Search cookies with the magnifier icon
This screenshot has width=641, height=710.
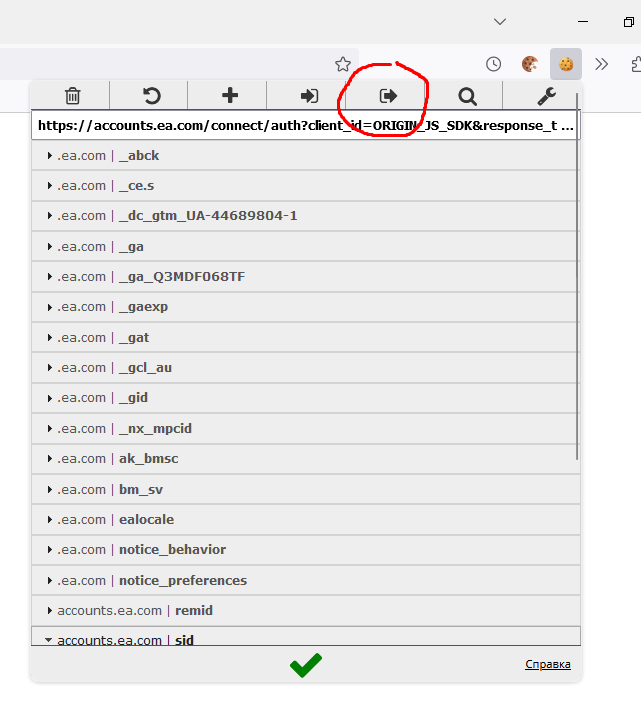click(467, 96)
